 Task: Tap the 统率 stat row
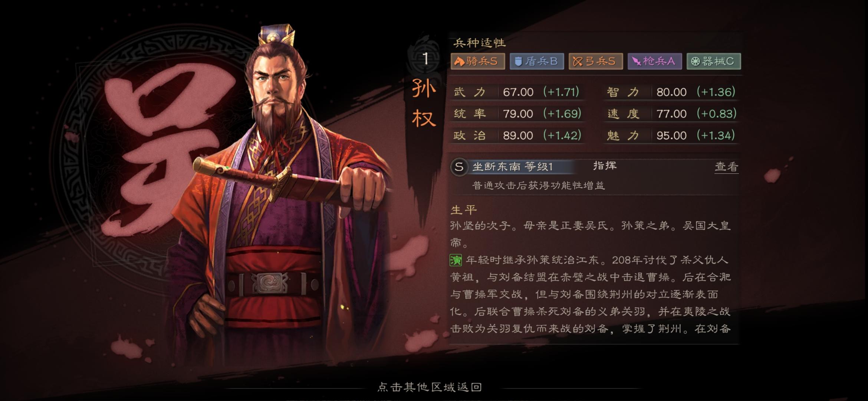pos(518,113)
